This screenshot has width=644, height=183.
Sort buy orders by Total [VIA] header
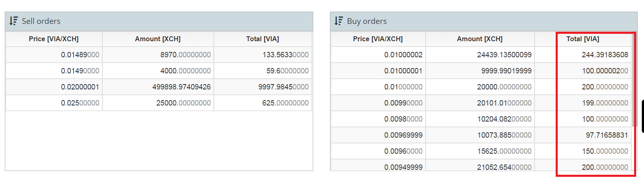click(x=583, y=39)
